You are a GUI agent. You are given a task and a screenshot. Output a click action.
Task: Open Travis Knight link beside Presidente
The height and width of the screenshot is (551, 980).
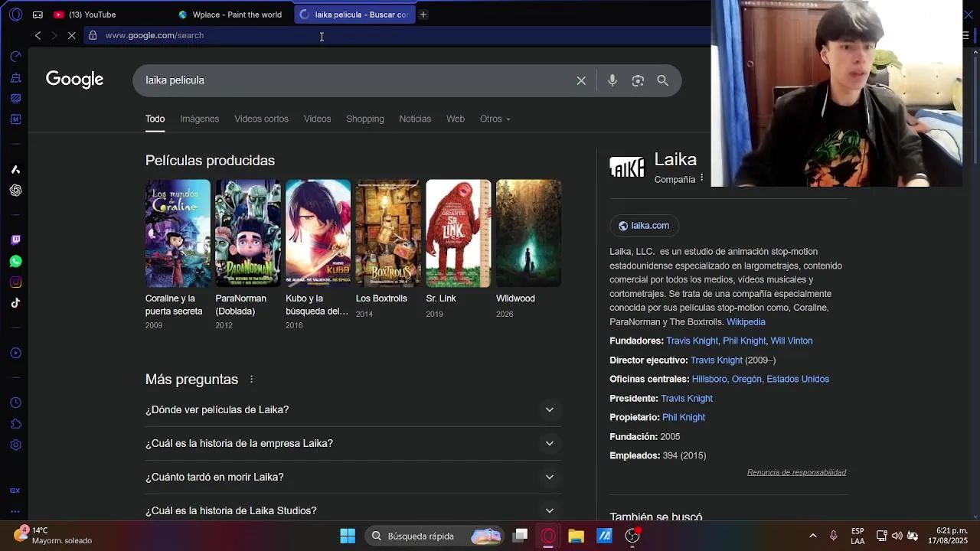pyautogui.click(x=687, y=399)
